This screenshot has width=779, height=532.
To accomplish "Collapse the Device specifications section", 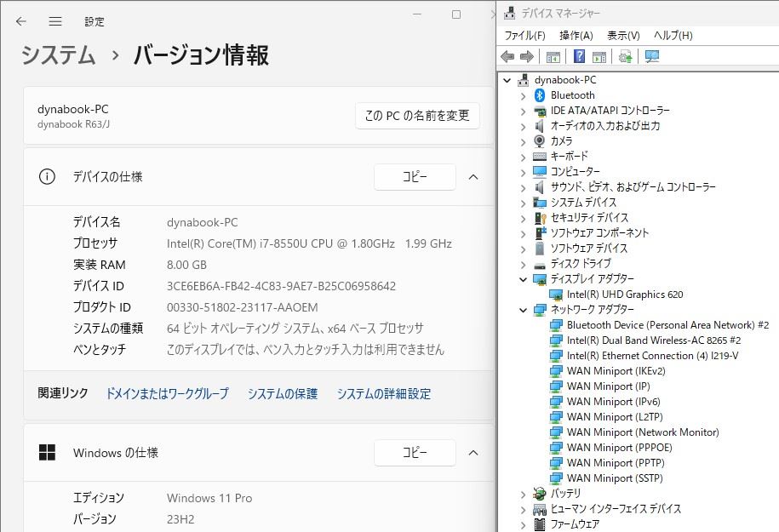I will click(473, 177).
